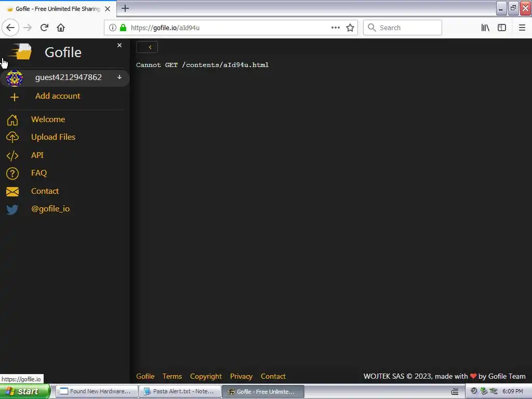
Task: Click the plus icon beside Add account
Action: pos(14,97)
